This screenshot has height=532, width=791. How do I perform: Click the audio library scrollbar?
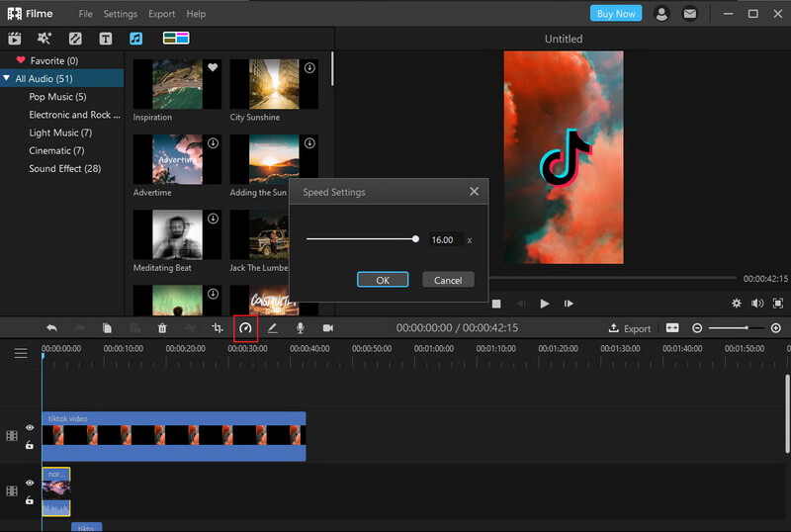click(x=332, y=68)
